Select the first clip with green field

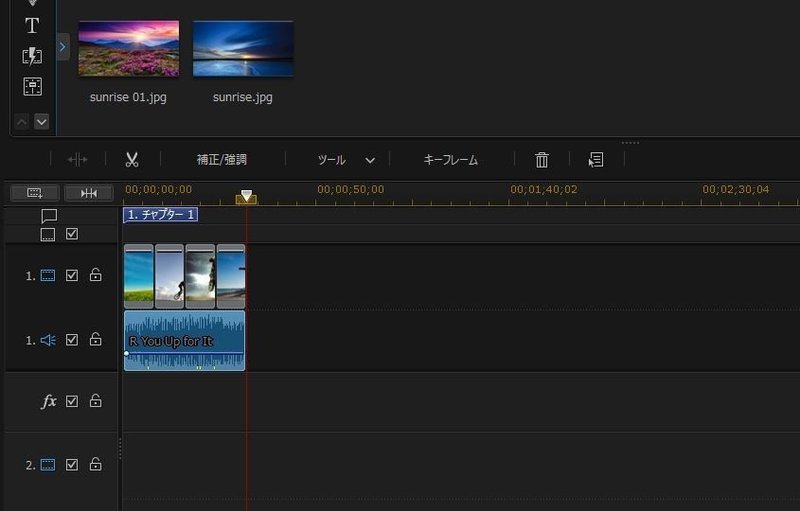[139, 276]
